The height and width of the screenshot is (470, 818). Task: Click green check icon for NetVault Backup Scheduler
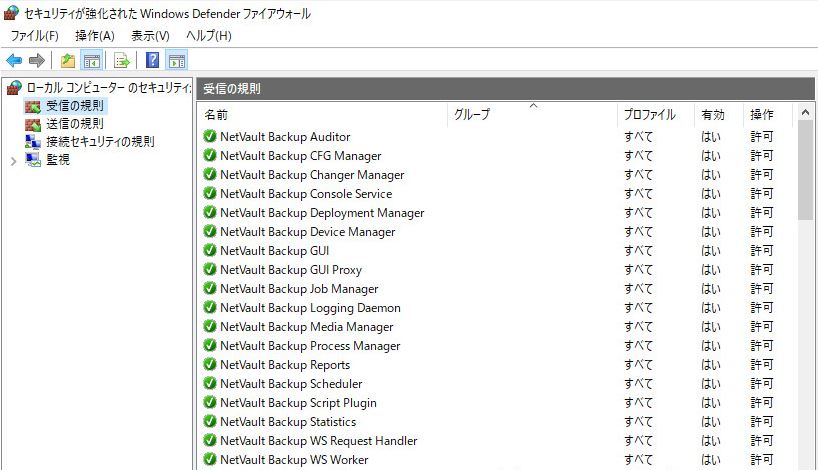[210, 383]
